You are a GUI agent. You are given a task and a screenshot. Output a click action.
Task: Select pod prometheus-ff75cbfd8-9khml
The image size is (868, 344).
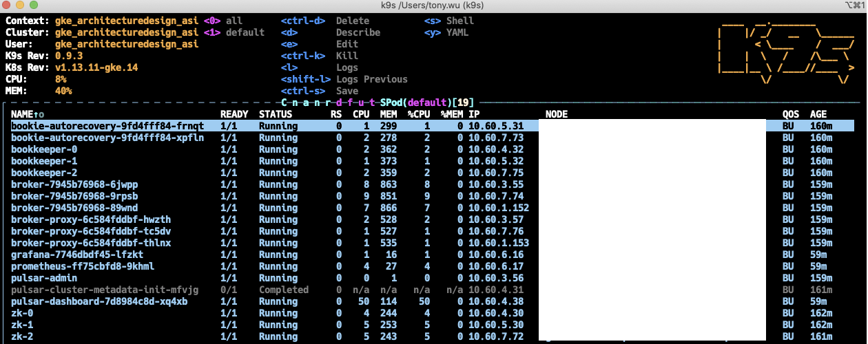click(x=433, y=266)
